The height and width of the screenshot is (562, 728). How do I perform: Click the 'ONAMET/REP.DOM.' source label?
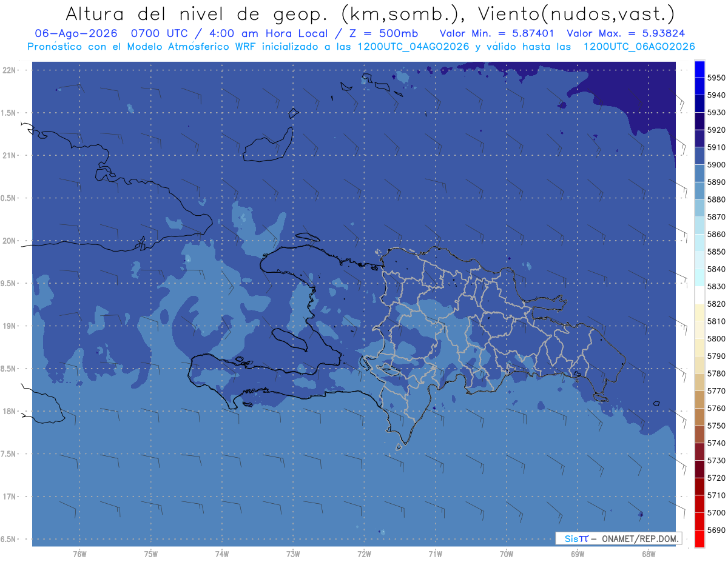click(x=640, y=538)
